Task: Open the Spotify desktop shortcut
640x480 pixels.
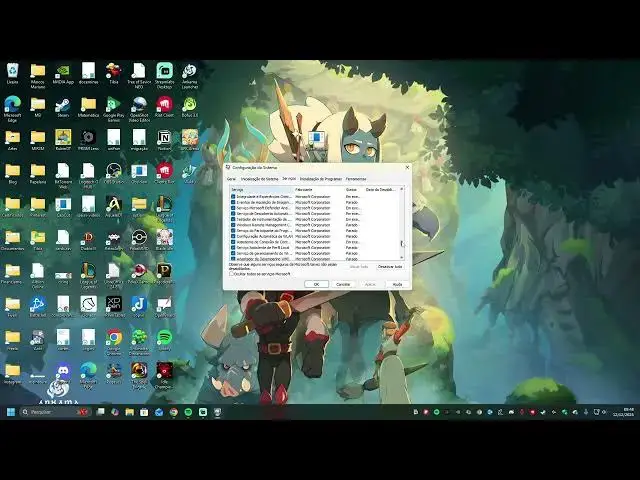Action: pyautogui.click(x=164, y=340)
